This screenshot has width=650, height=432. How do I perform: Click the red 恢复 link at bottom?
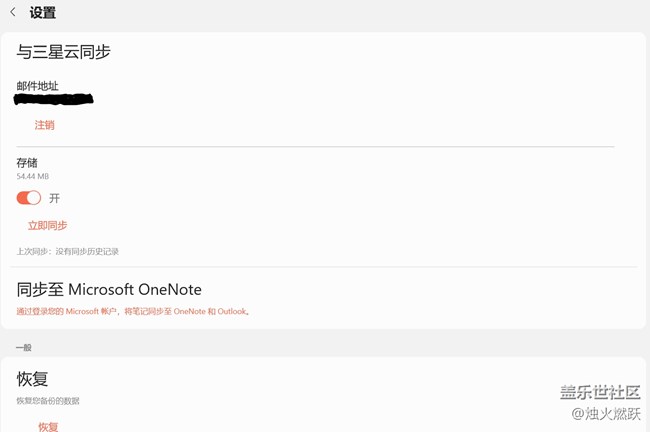pos(48,426)
